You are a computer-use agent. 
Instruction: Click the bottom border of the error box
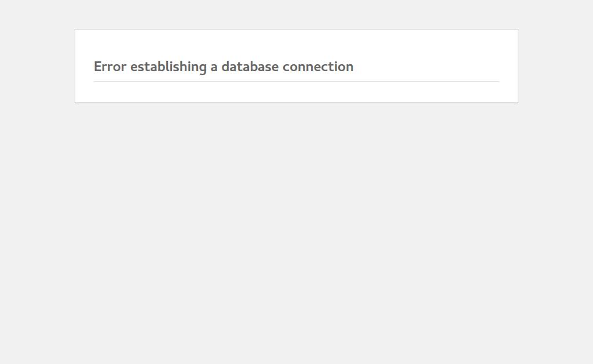coord(296,102)
